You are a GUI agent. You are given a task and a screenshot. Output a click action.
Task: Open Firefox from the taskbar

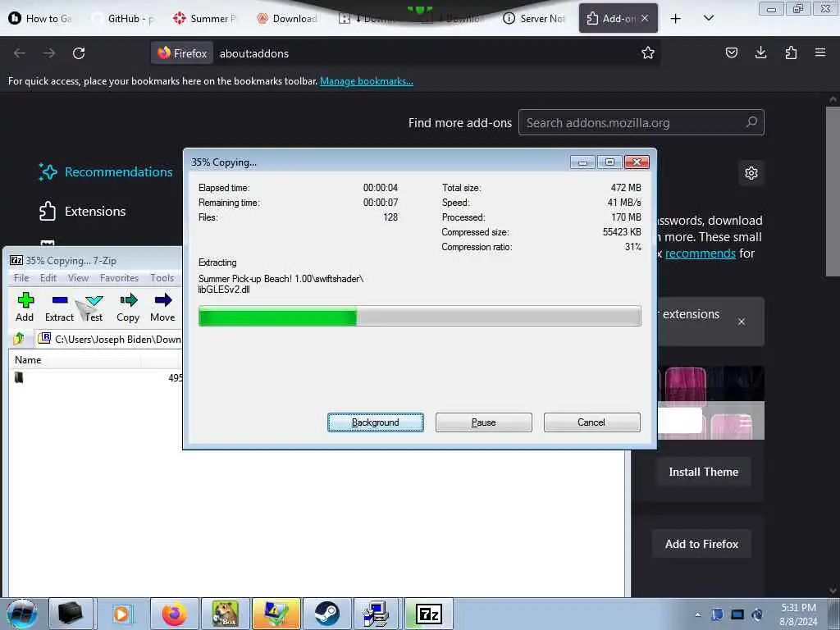pos(175,614)
